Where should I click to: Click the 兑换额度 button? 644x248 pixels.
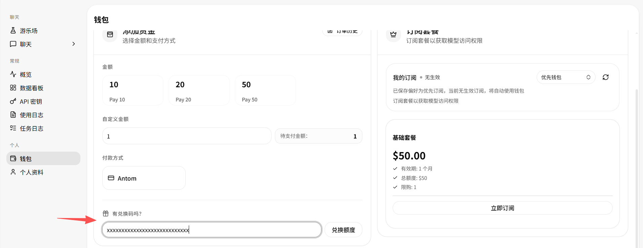pyautogui.click(x=344, y=230)
